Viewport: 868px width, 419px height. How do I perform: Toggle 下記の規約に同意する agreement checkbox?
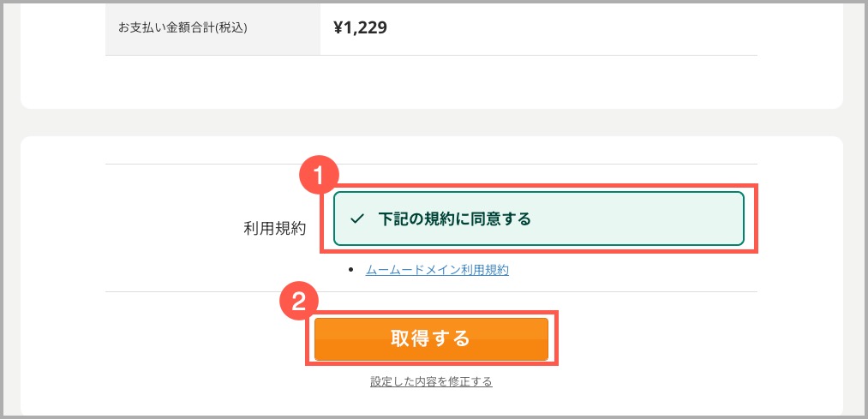[539, 218]
